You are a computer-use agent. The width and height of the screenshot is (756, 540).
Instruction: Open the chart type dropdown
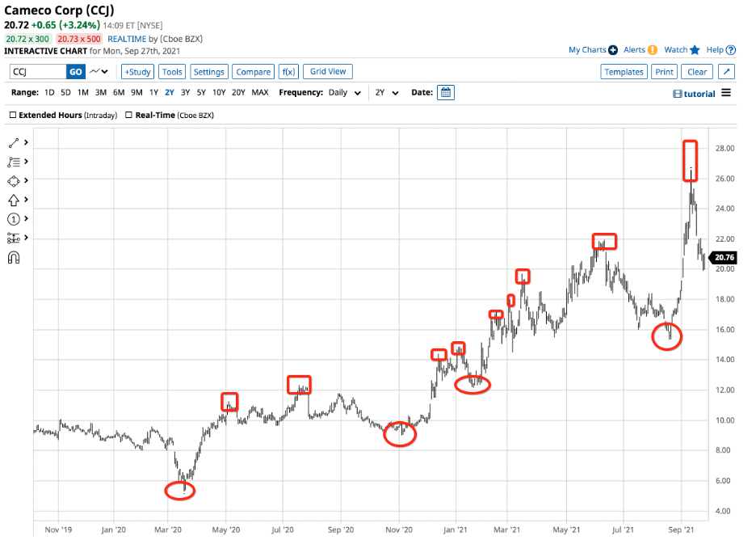[x=99, y=71]
